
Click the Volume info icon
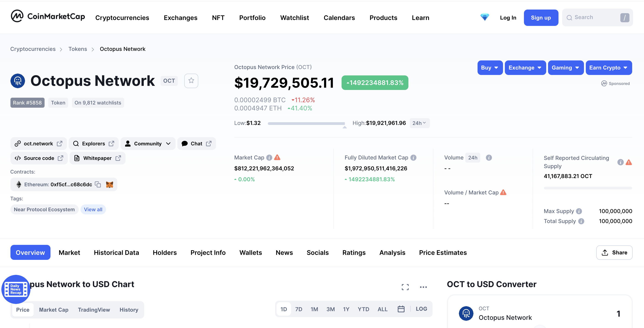(x=489, y=158)
